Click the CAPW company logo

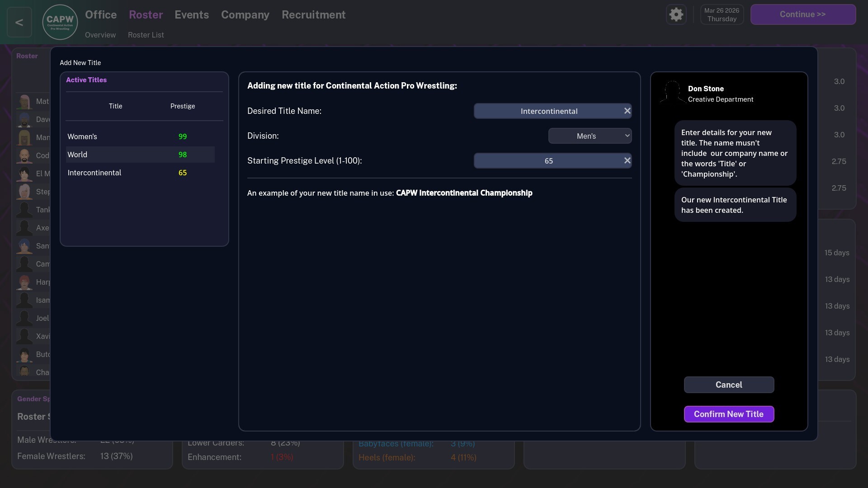(x=60, y=22)
